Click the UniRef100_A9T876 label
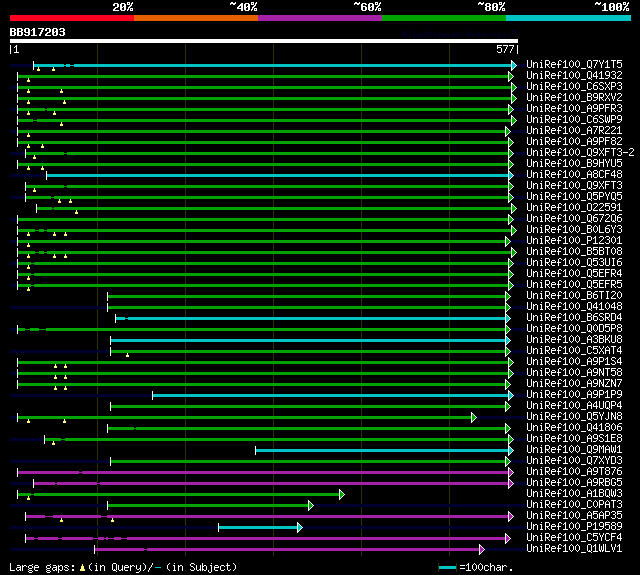The image size is (640, 575). pyautogui.click(x=574, y=472)
